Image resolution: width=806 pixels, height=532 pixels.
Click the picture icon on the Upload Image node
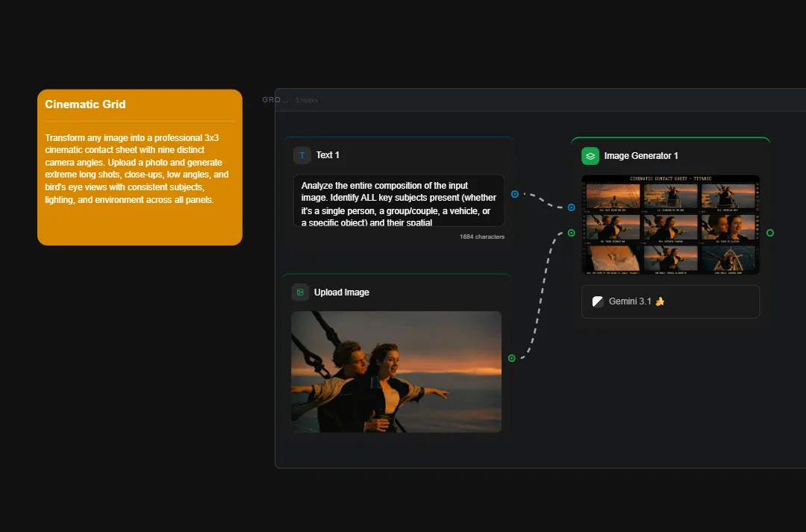coord(300,292)
